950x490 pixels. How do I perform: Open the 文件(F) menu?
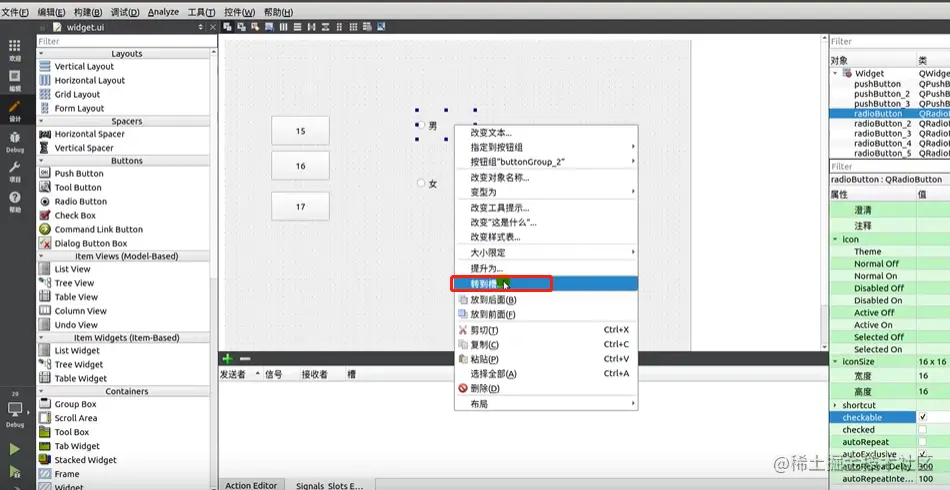tap(15, 12)
